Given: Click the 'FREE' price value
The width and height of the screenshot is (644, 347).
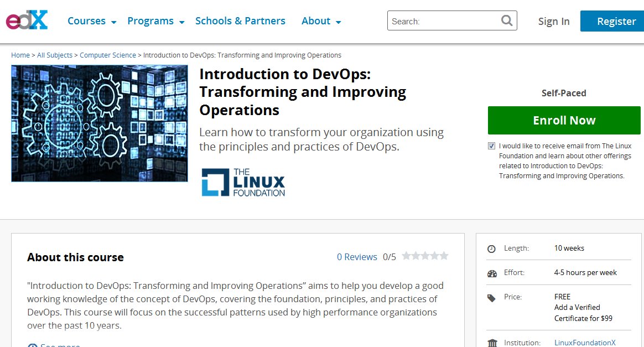Looking at the screenshot, I should tap(562, 297).
